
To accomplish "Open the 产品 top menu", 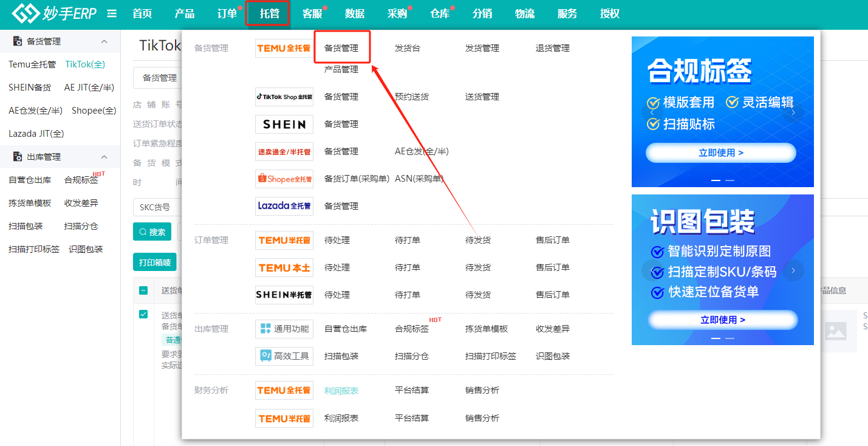I will tap(185, 13).
